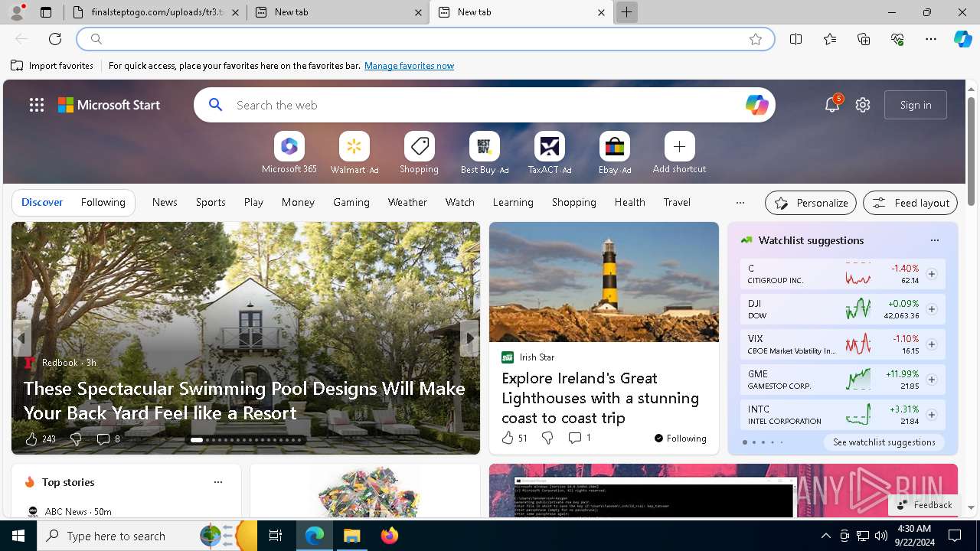The image size is (980, 551).
Task: Click Manage favorites now link
Action: (409, 66)
